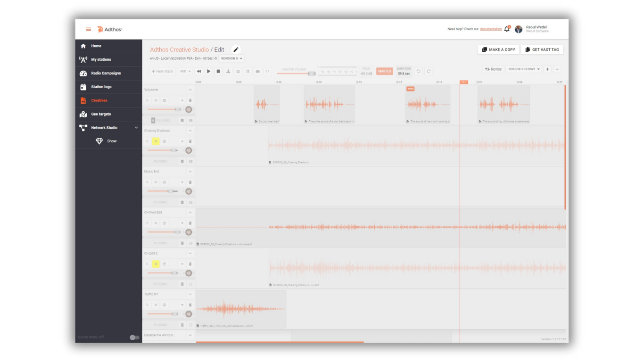Screen dimensions: 644x362
Task: Adjust the Voiceover track volume slider
Action: [x=165, y=109]
